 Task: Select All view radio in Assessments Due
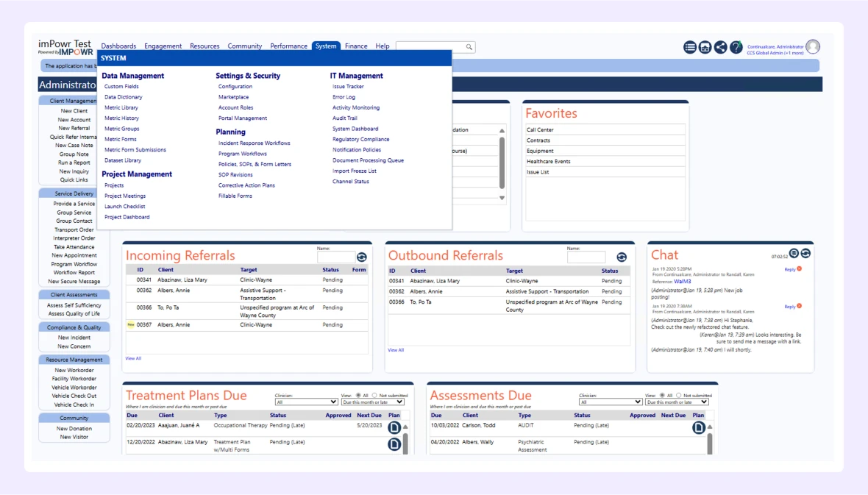(x=662, y=395)
